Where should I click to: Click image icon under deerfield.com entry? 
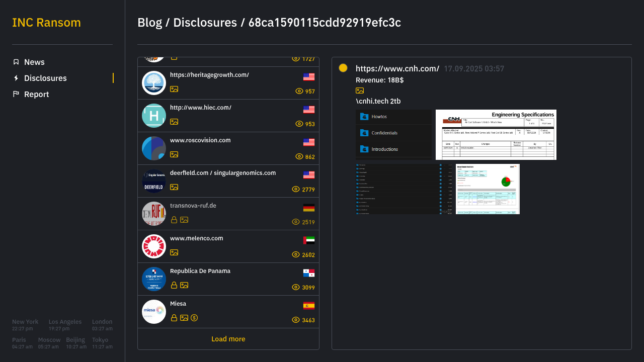point(174,187)
